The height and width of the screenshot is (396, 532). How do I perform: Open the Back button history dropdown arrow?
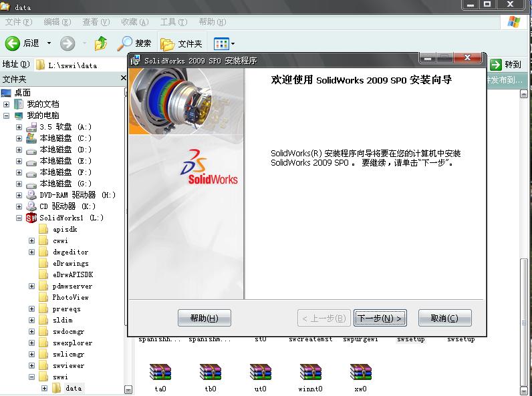coord(49,43)
